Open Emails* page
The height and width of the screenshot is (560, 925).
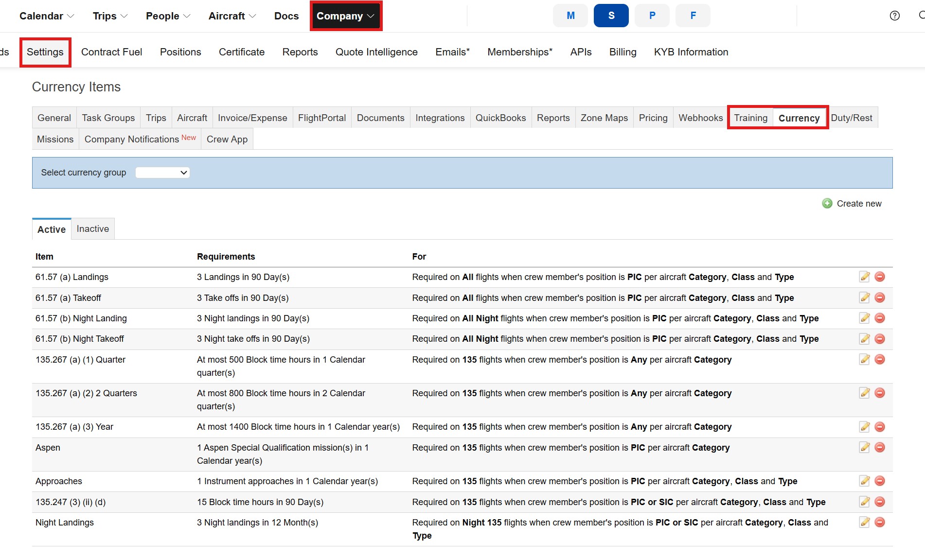452,52
